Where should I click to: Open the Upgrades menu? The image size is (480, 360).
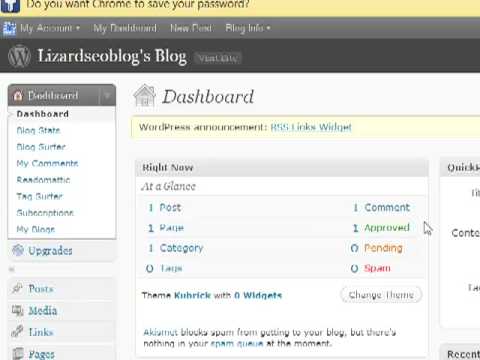[x=50, y=250]
